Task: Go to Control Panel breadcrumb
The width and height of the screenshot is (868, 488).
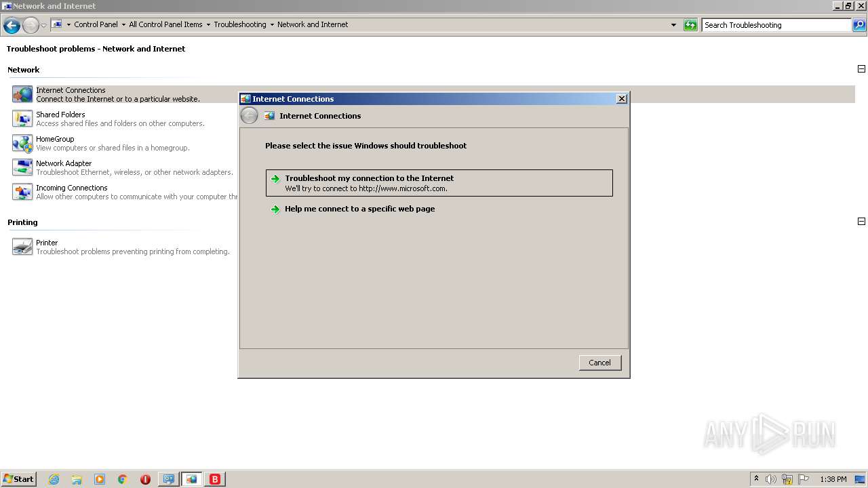Action: 96,24
